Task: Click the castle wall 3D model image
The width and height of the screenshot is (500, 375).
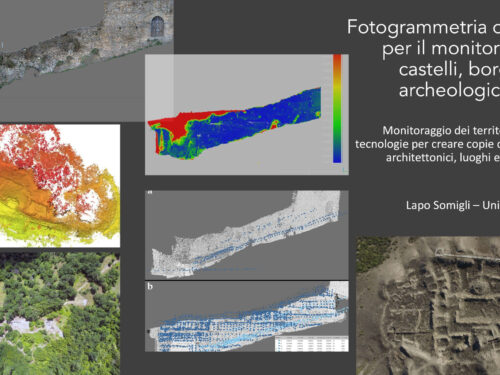Action: coord(87,61)
